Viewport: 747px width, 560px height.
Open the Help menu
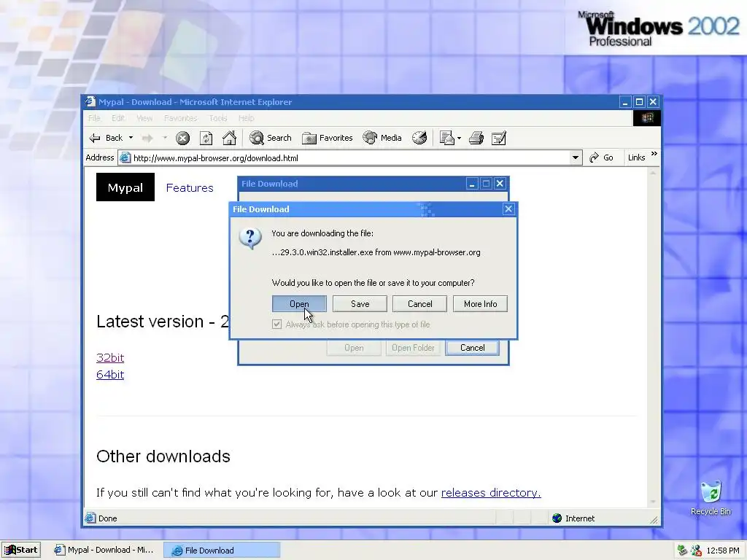pos(246,118)
